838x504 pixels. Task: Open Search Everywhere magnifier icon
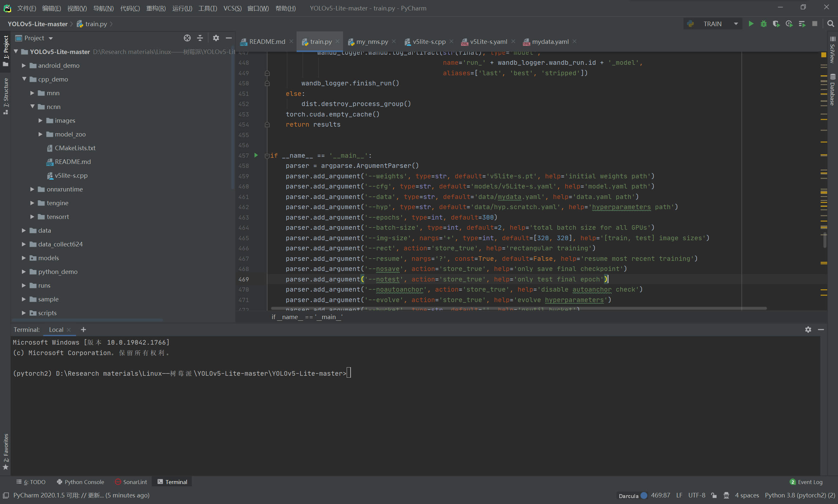[830, 24]
